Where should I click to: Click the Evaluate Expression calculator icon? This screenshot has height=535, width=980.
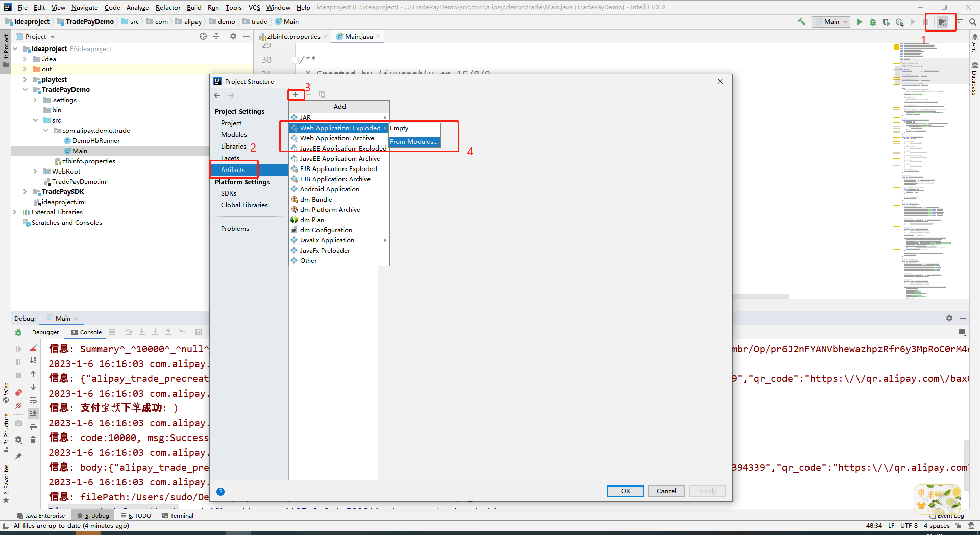tap(199, 332)
